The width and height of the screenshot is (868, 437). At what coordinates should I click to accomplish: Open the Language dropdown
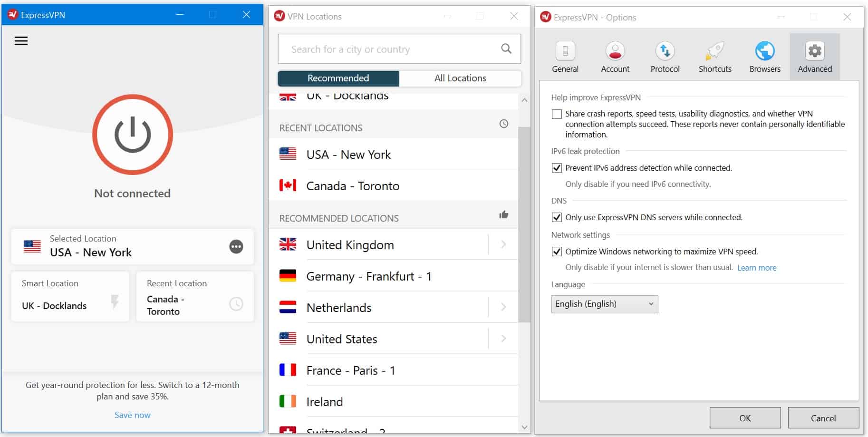604,304
